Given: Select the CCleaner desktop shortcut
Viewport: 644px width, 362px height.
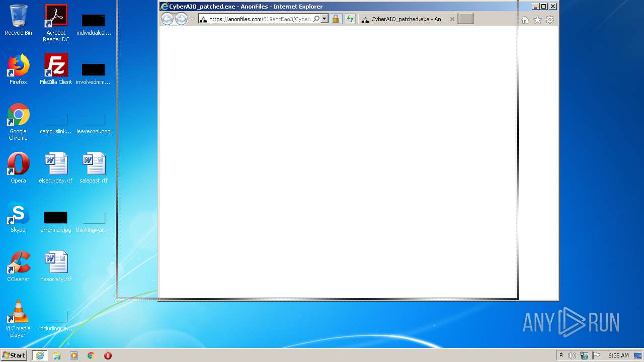Looking at the screenshot, I should click(x=18, y=266).
